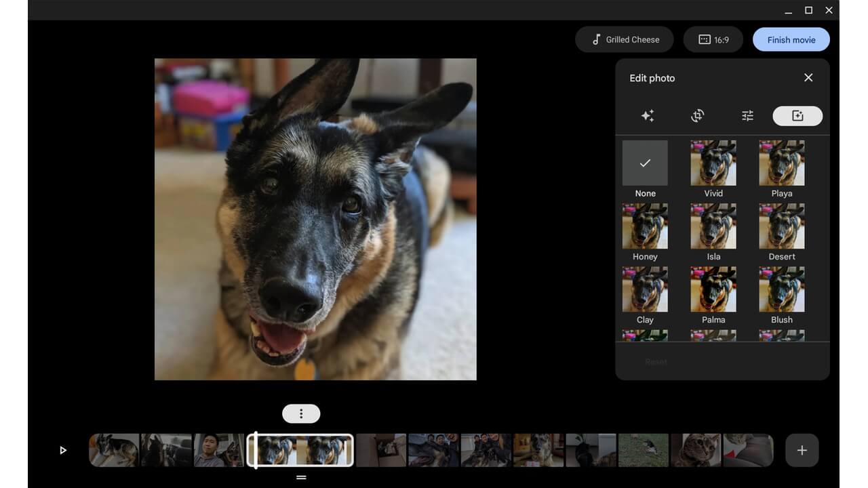Open the 16:9 aspect ratio selector
Screen dimensions: 868x488
[713, 39]
